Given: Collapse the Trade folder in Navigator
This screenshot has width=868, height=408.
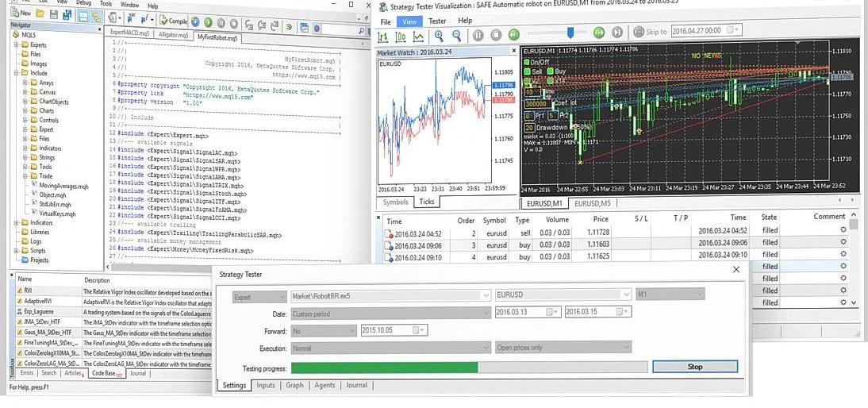Looking at the screenshot, I should click(26, 176).
